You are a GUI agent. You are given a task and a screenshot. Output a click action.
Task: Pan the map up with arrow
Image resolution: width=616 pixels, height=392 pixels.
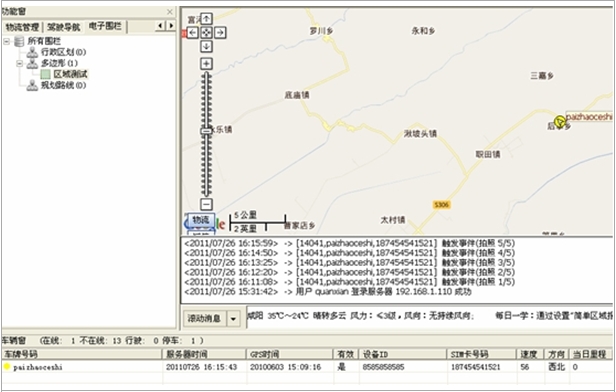[x=206, y=18]
